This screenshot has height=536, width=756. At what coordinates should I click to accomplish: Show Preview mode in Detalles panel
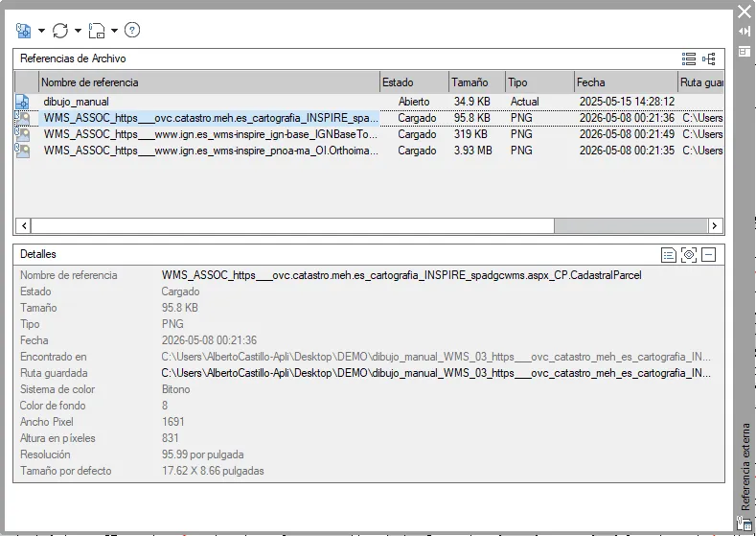coord(689,255)
